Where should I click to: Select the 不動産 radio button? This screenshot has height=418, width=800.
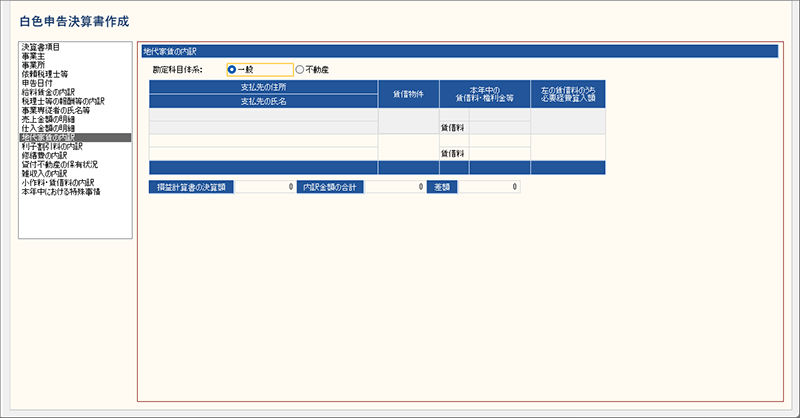click(x=300, y=70)
